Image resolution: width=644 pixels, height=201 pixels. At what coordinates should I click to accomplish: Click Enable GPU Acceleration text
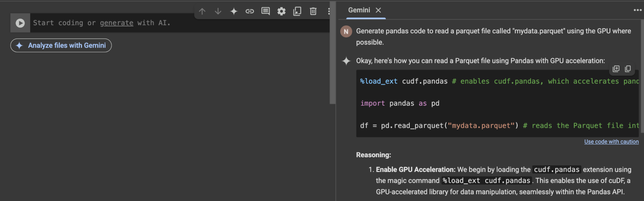tap(416, 170)
